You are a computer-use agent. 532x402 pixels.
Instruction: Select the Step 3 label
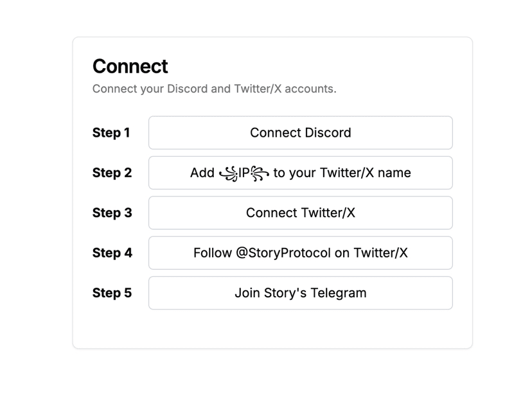tap(112, 213)
